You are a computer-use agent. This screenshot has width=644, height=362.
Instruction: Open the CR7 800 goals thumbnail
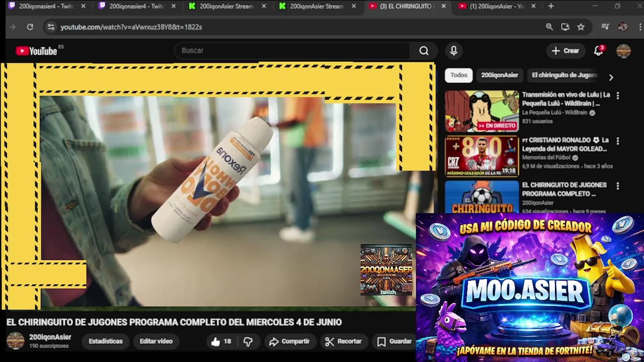click(x=481, y=156)
